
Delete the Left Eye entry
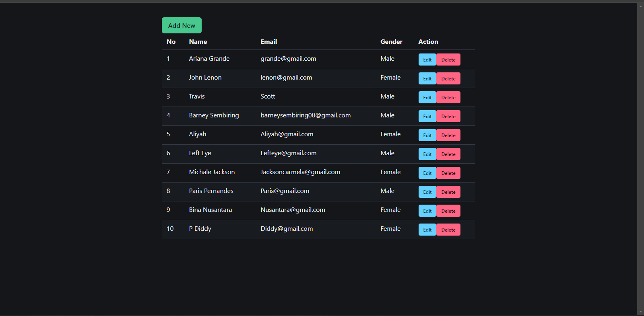448,154
